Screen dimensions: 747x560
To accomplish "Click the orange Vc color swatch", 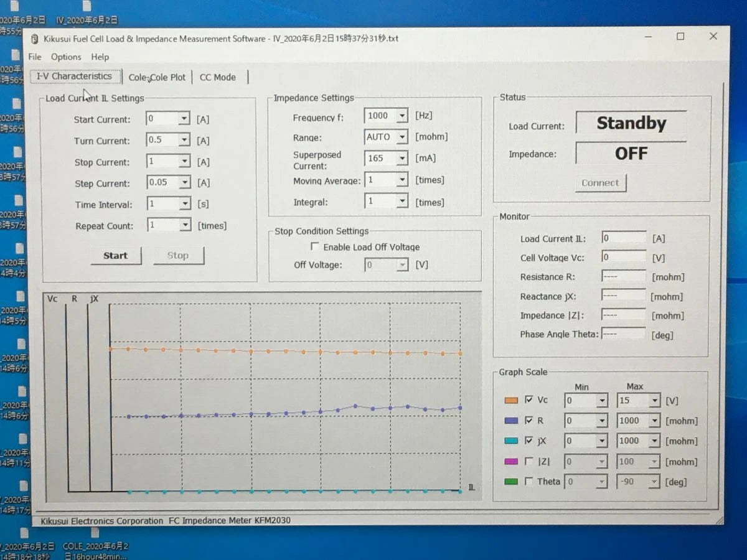I will (x=511, y=400).
